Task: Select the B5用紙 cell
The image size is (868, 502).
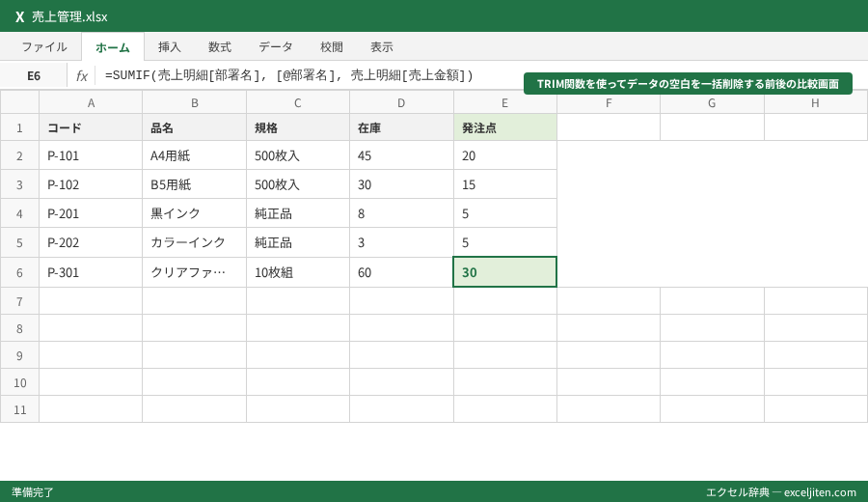Action: point(194,184)
